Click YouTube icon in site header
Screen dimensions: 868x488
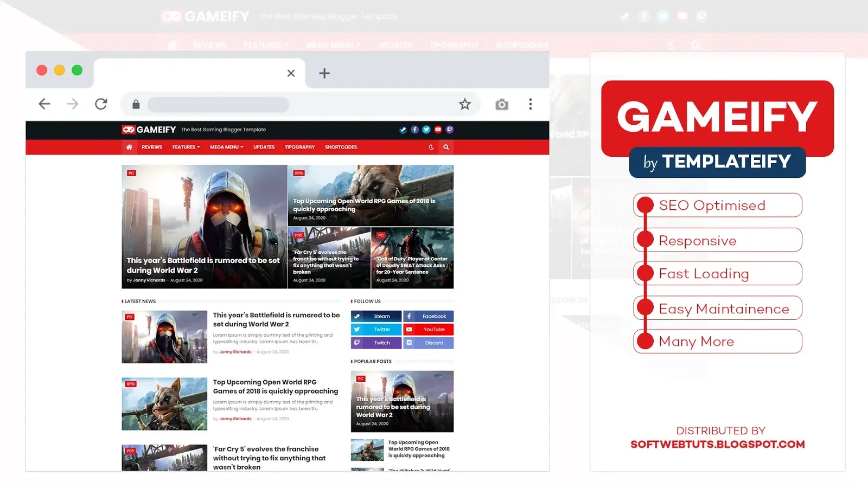point(438,130)
